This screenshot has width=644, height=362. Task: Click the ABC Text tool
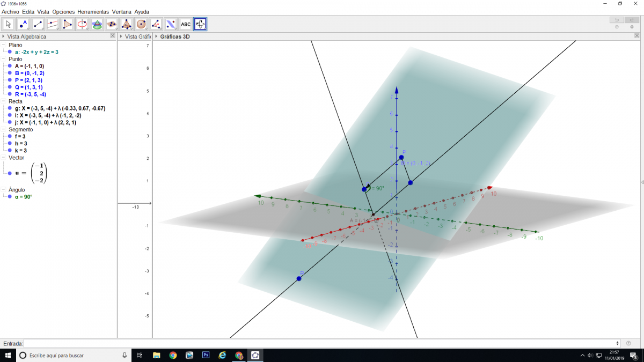point(186,24)
